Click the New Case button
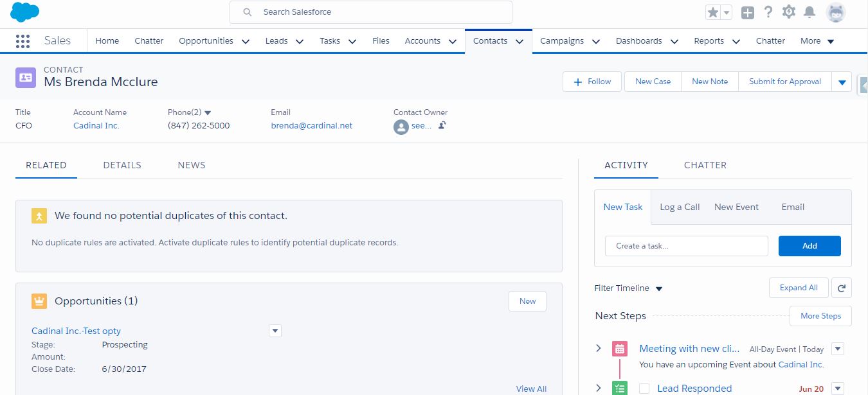Image resolution: width=868 pixels, height=395 pixels. [653, 82]
